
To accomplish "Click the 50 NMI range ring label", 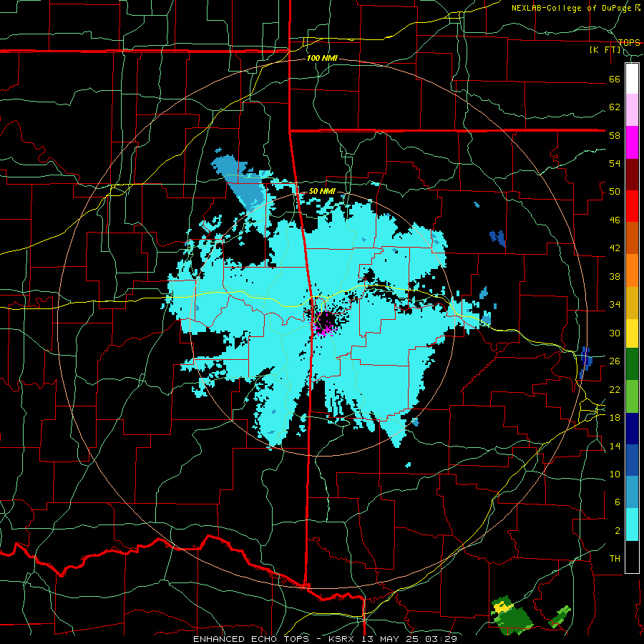I will [322, 191].
